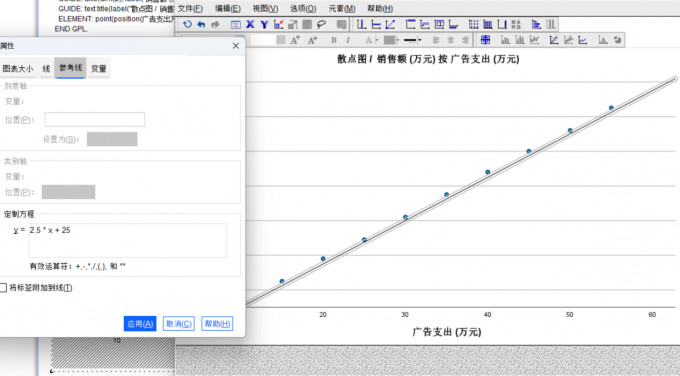Viewport: 680px width, 376px height.
Task: Click axis tick label 40
Action: click(x=487, y=314)
